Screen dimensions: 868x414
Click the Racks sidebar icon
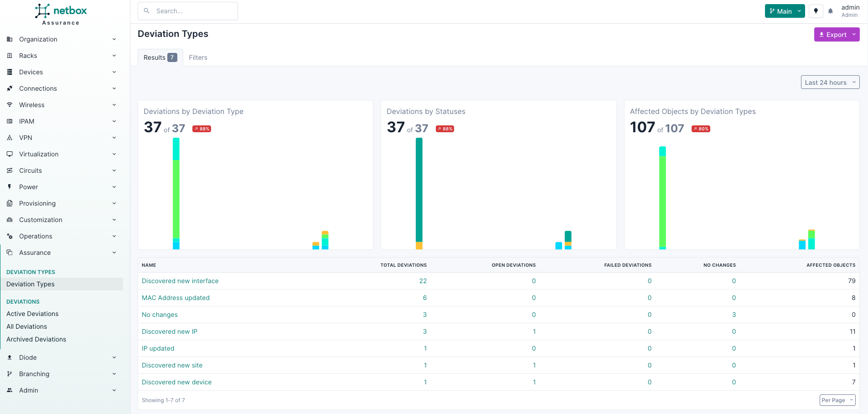(x=10, y=56)
